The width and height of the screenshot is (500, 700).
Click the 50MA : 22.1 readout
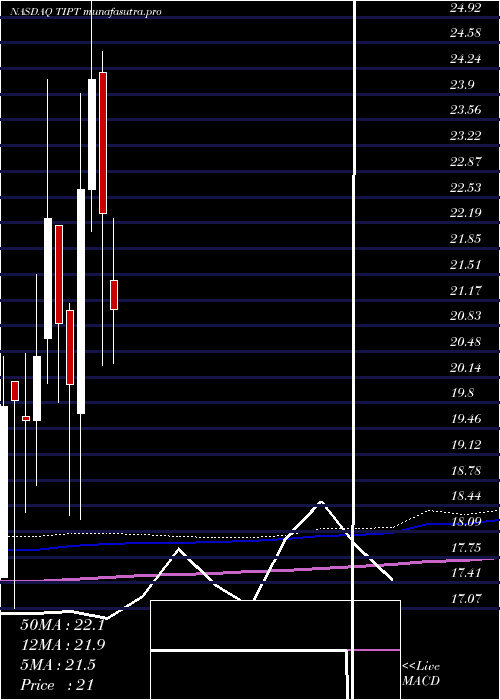coord(62,625)
